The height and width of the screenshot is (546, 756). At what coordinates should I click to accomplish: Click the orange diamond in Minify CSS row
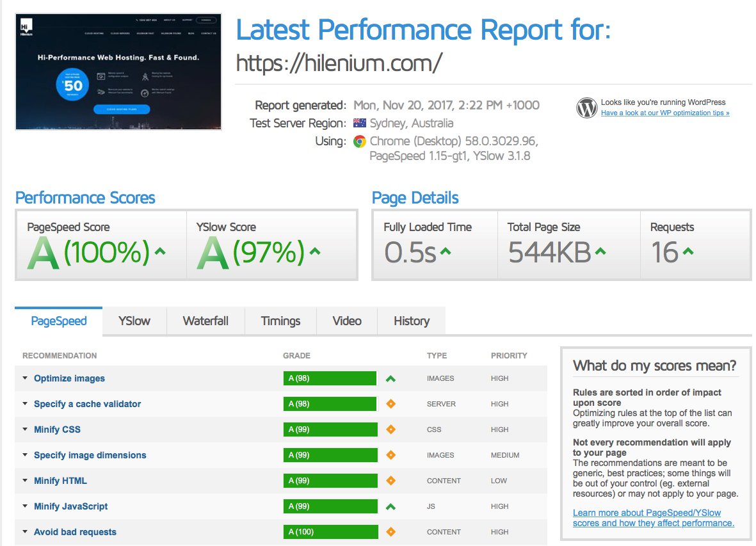[x=390, y=430]
